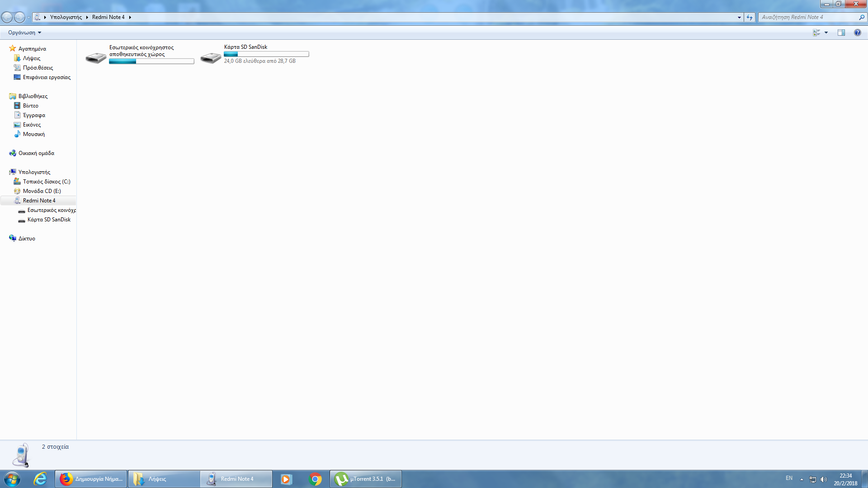Launch Chrome from the taskbar
The image size is (868, 488).
click(316, 479)
